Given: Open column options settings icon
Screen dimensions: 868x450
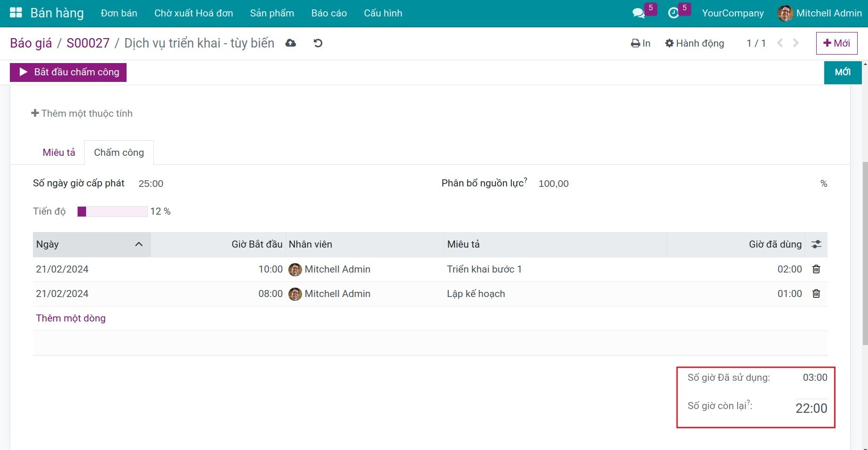Looking at the screenshot, I should coord(816,244).
